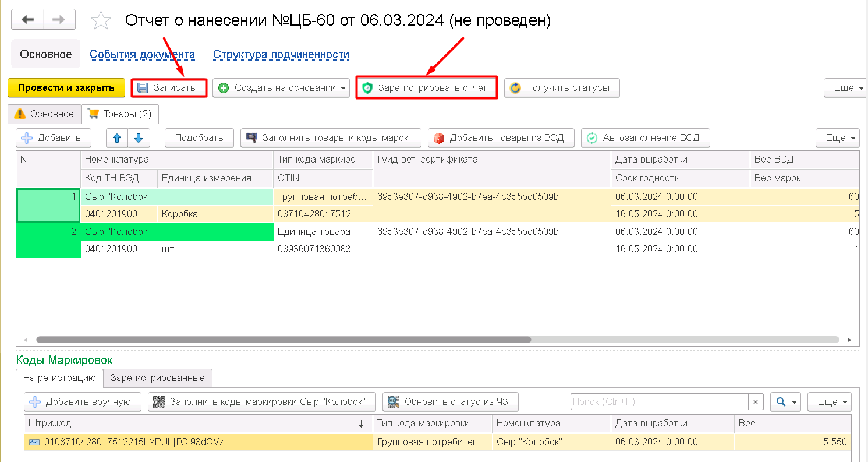The width and height of the screenshot is (868, 462).
Task: Open magnifier search options dropdown
Action: coord(785,401)
